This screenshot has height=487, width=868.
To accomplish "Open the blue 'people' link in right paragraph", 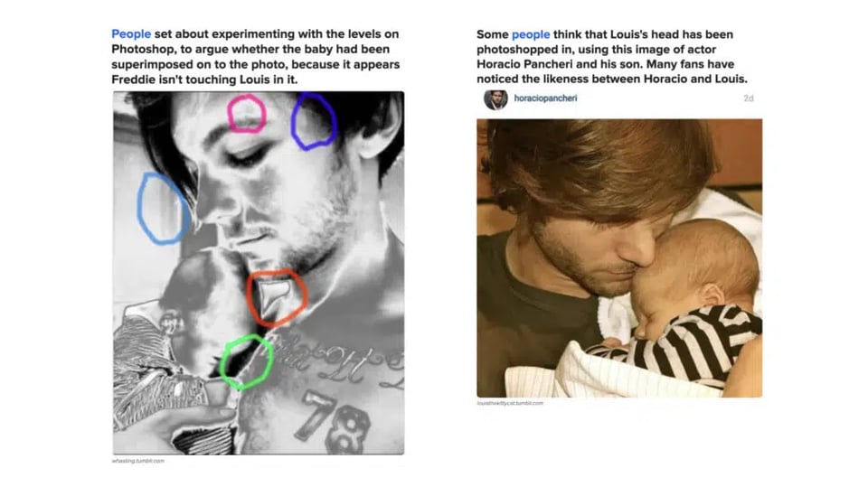I will click(531, 34).
